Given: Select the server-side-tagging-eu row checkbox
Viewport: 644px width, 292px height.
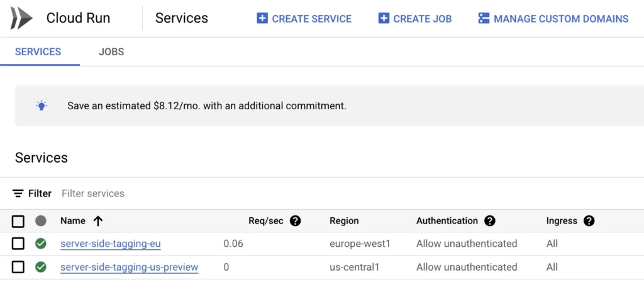Looking at the screenshot, I should pos(18,244).
